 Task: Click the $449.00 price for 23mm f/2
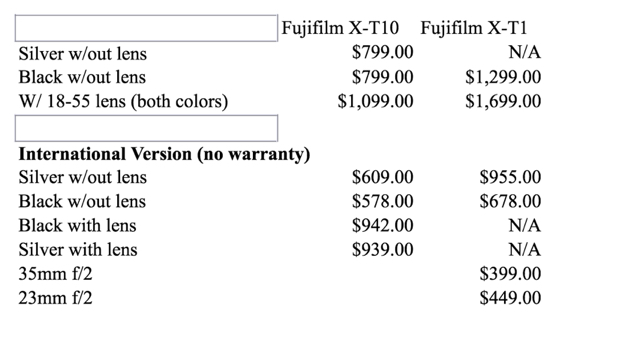(510, 298)
